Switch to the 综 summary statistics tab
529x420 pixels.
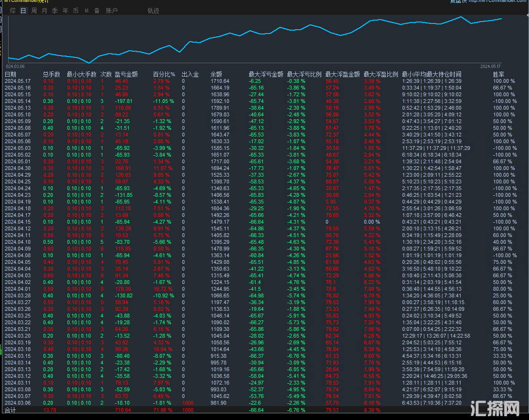pos(13,11)
